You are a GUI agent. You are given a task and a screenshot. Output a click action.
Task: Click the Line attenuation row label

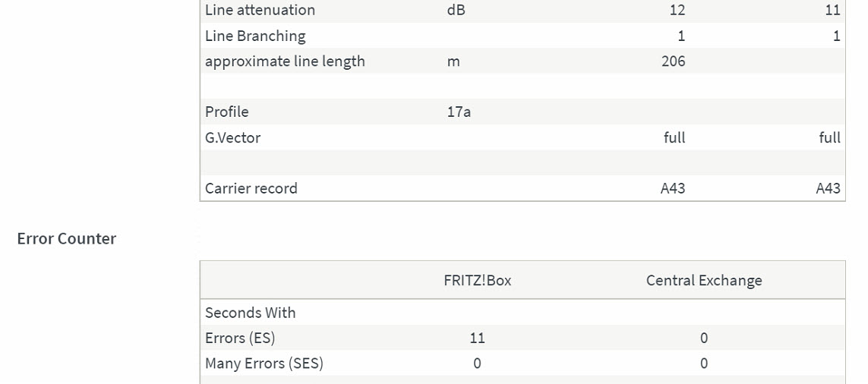260,10
